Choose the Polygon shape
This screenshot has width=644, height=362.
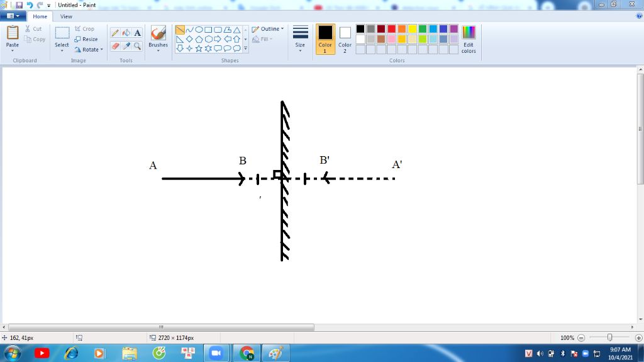point(227,30)
